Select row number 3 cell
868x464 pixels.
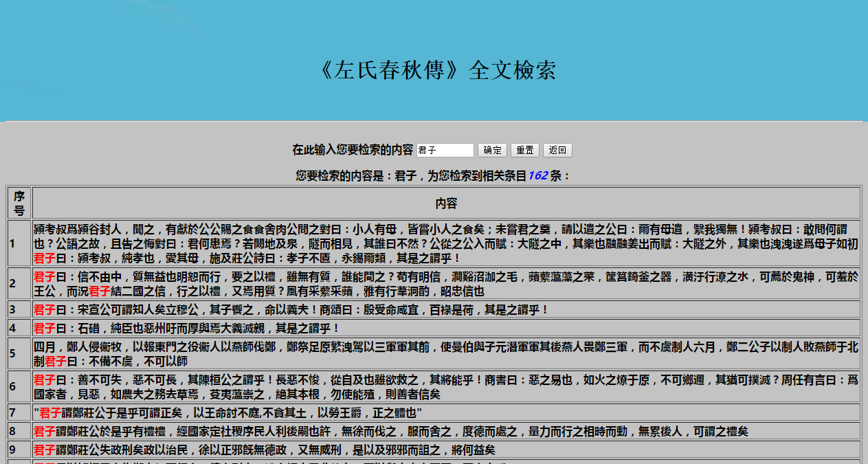(19, 309)
